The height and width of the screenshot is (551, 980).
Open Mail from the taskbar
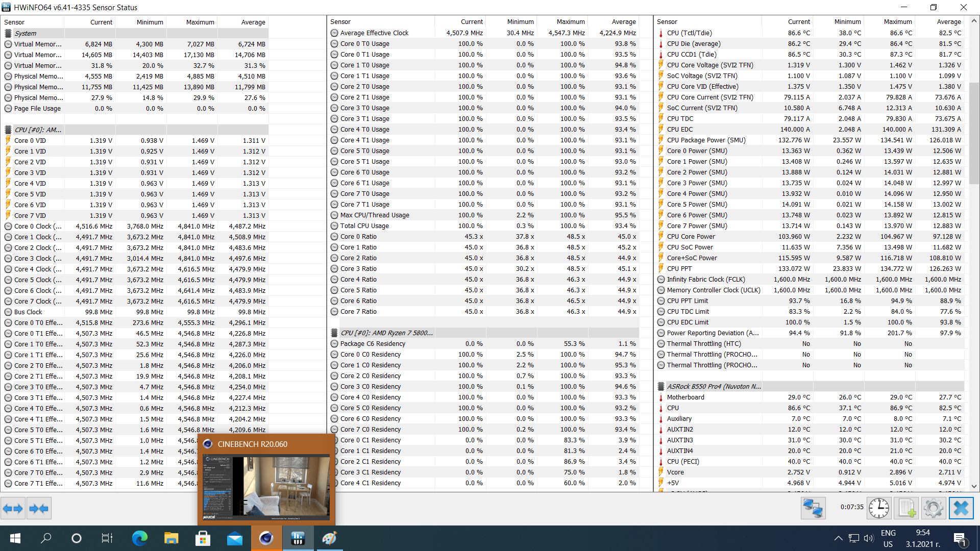point(234,538)
